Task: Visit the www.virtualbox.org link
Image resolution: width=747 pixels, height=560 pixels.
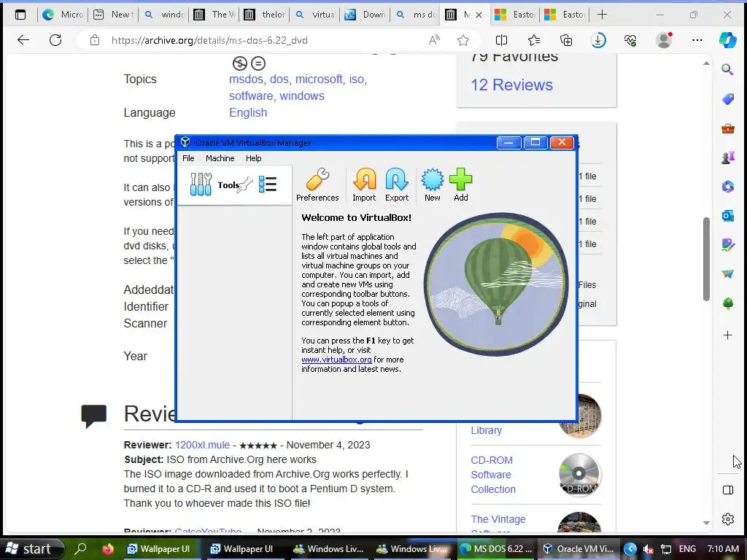Action: pyautogui.click(x=336, y=359)
